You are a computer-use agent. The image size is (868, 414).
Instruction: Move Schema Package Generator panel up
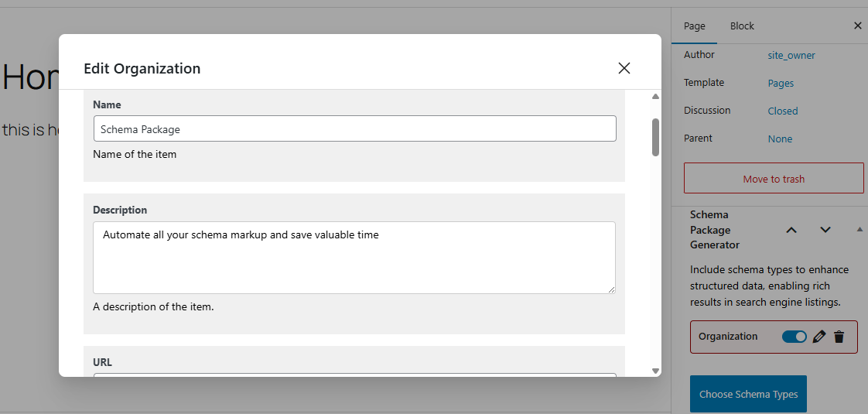coord(791,230)
